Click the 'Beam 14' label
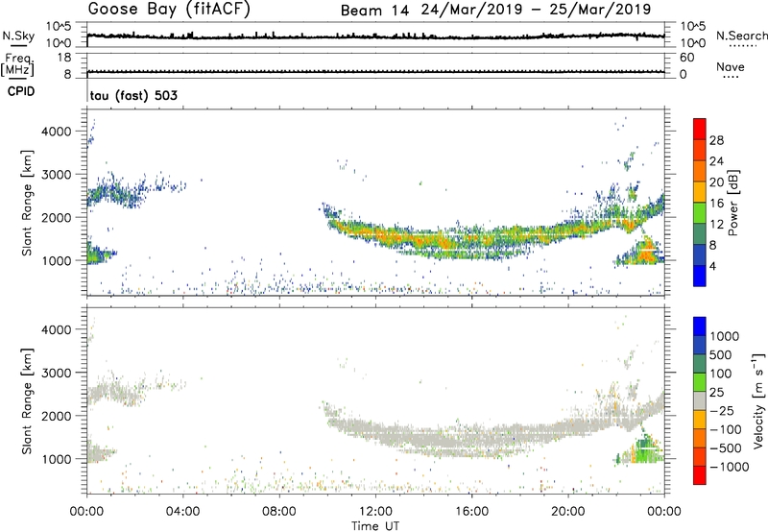 pyautogui.click(x=374, y=11)
